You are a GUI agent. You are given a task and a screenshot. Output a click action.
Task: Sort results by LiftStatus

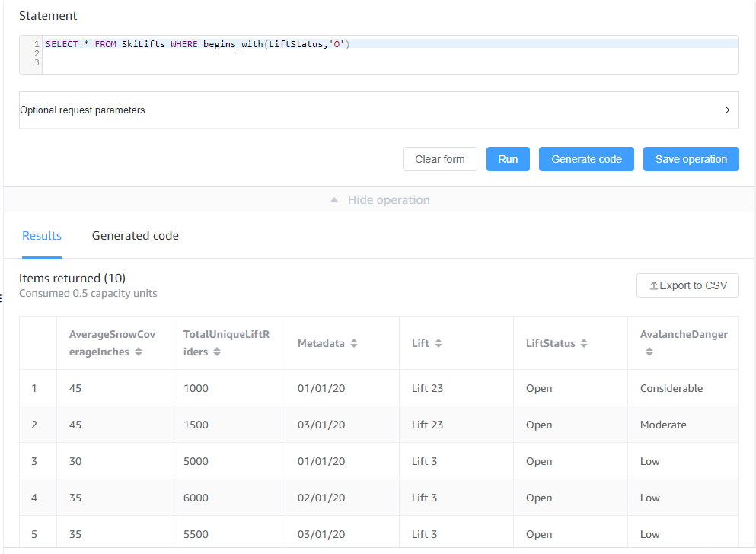(585, 342)
